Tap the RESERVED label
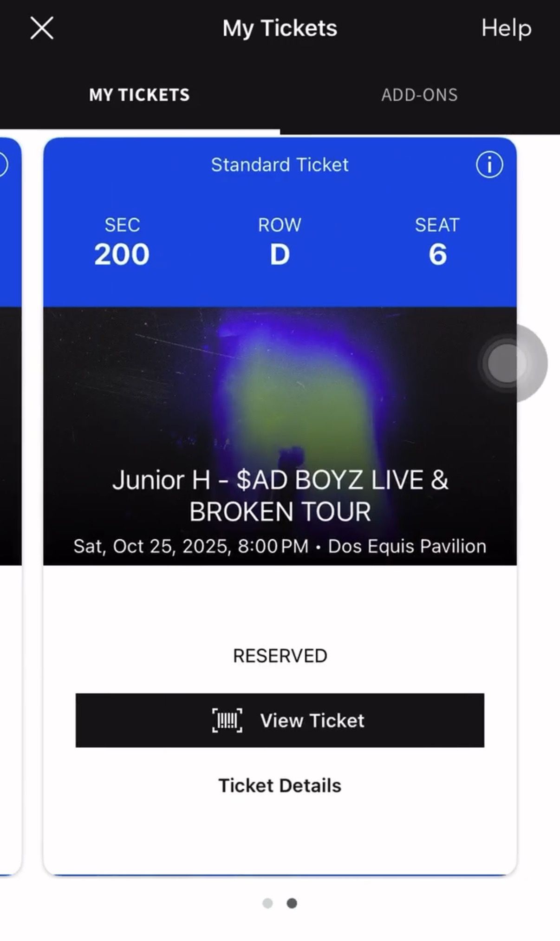The height and width of the screenshot is (941, 560). [x=280, y=655]
